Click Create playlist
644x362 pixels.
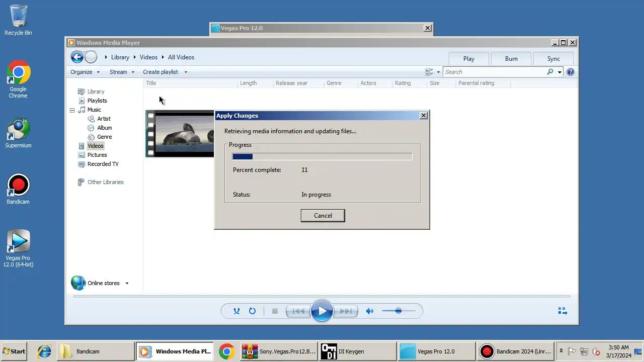tap(160, 72)
